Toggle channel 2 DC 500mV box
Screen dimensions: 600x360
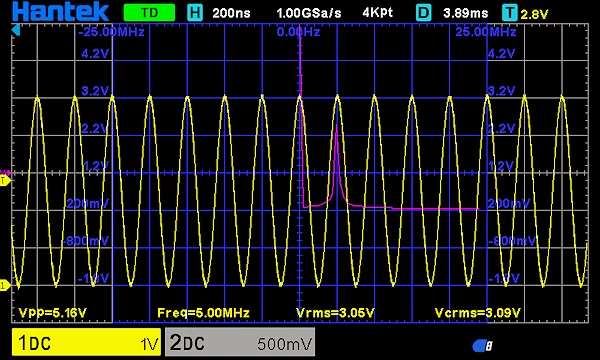tap(240, 342)
